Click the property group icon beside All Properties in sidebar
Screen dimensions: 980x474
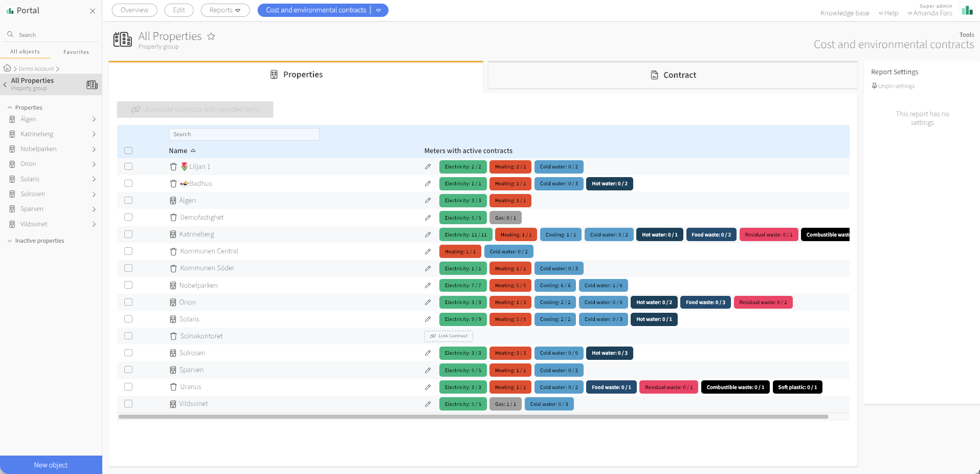(92, 84)
